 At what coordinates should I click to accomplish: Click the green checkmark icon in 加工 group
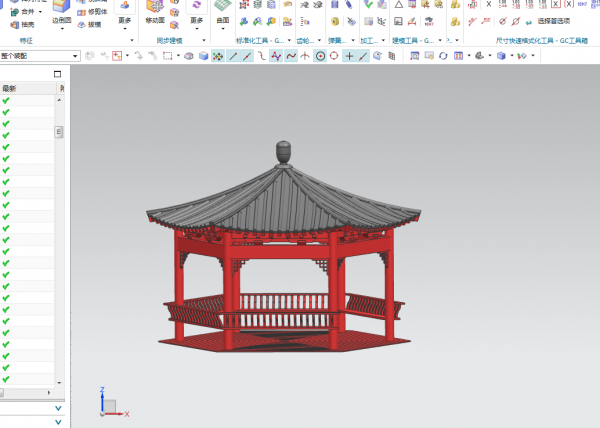coord(368,5)
